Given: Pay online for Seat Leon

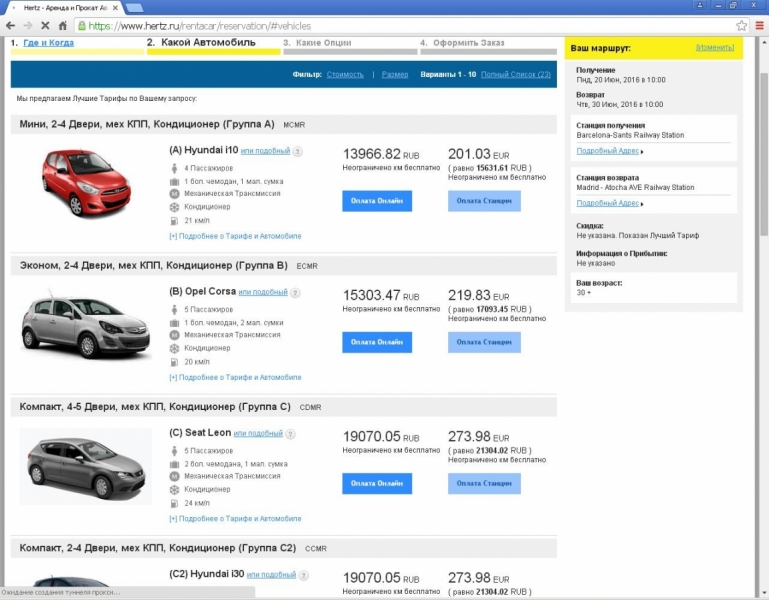Looking at the screenshot, I should [x=377, y=483].
